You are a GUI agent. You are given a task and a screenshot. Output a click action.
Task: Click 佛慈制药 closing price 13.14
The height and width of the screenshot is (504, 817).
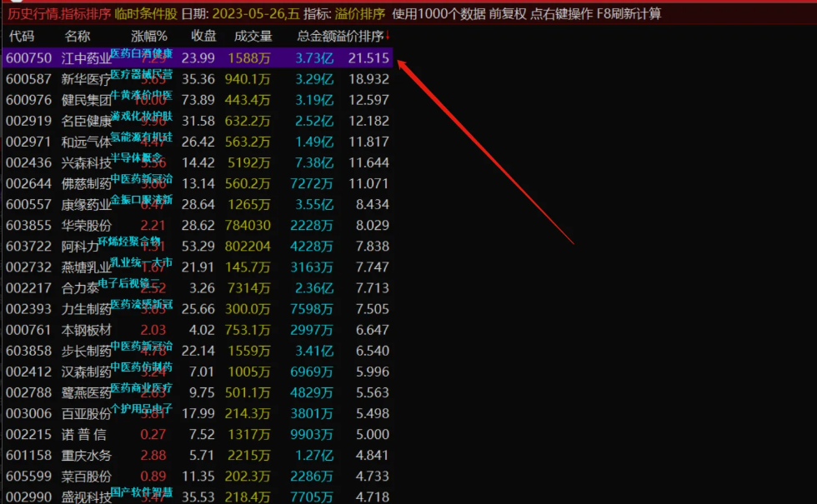point(198,184)
